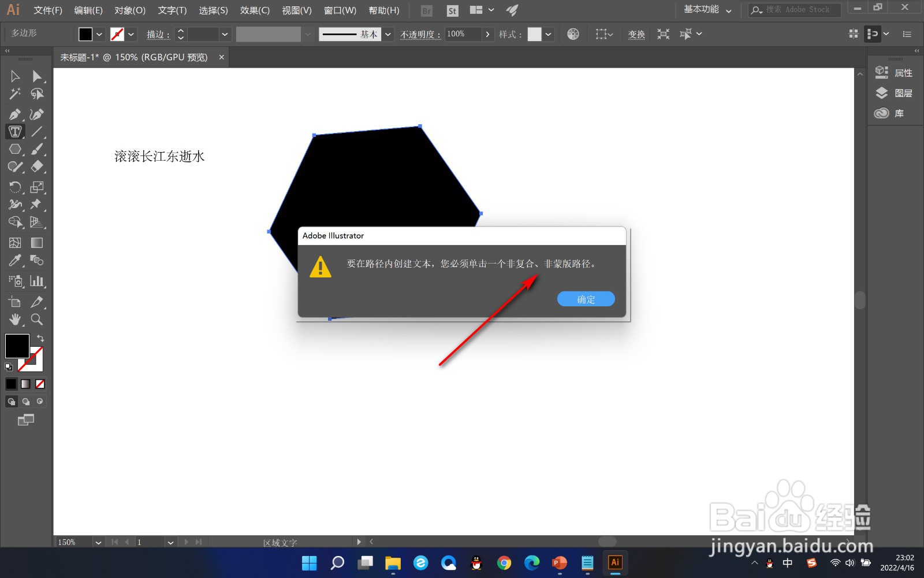Open the 文件(F) menu
The image size is (924, 578).
(48, 10)
